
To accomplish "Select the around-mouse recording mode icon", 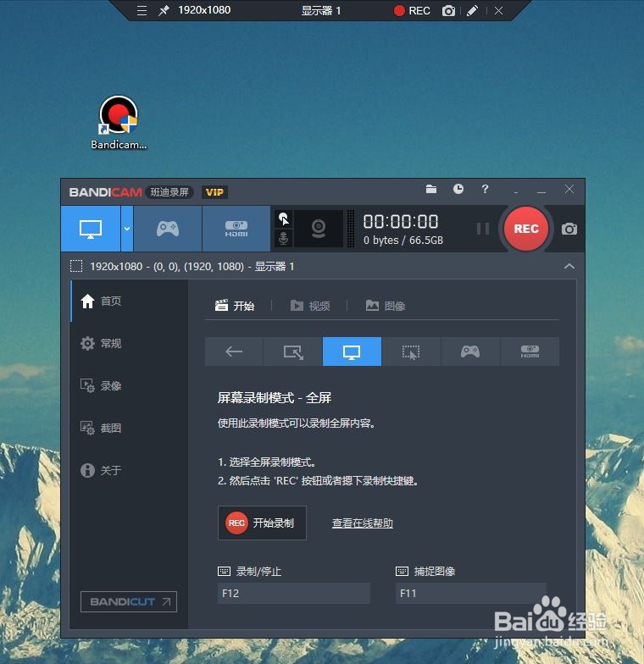I will point(411,351).
